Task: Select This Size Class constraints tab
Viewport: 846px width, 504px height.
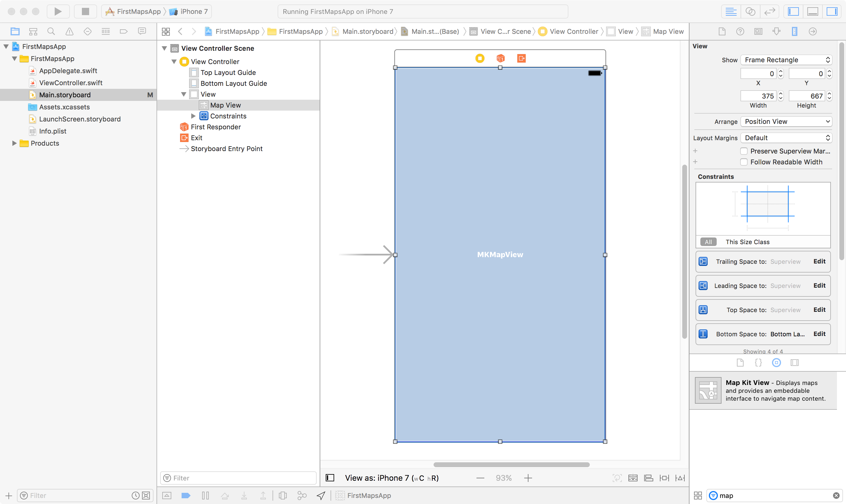Action: coord(747,242)
